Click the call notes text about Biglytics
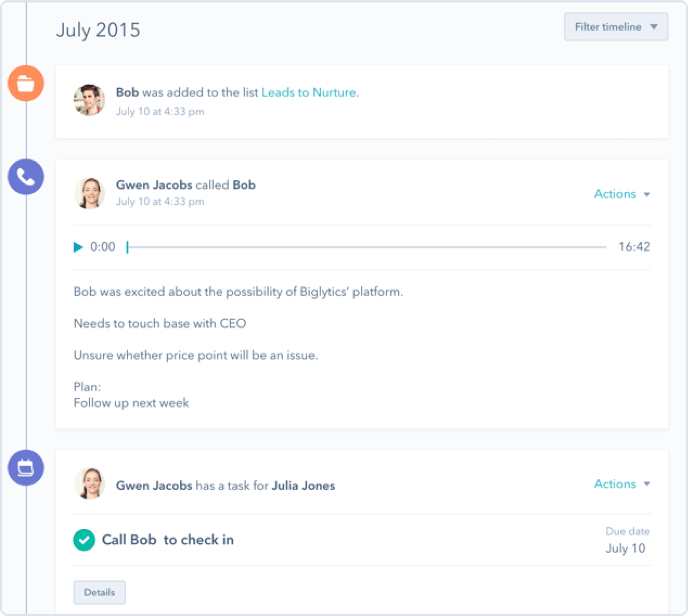 [x=238, y=292]
